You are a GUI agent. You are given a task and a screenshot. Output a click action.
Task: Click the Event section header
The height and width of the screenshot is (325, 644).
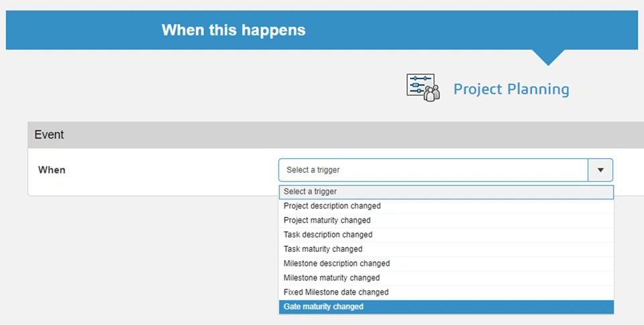pos(49,135)
